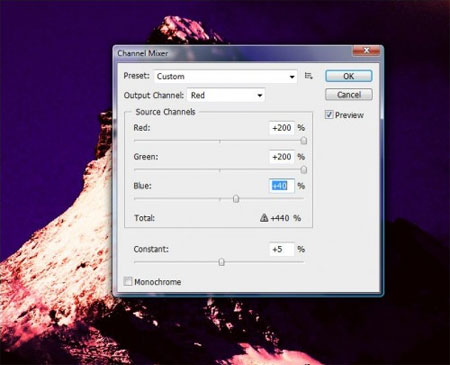
Task: Click the warning icon beside Total
Action: pos(264,218)
